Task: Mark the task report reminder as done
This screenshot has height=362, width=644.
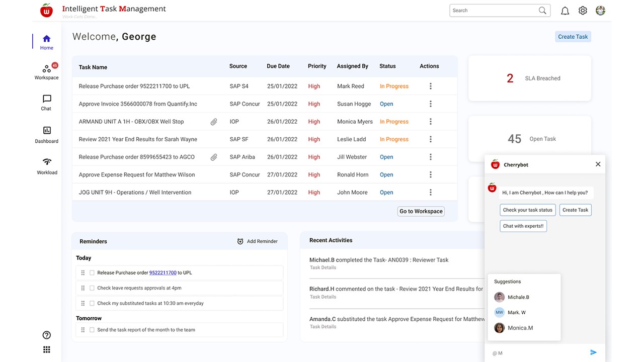Action: [92, 330]
